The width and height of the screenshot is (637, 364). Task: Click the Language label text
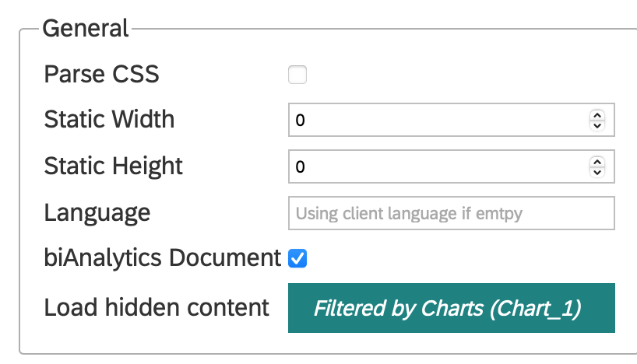coord(97,213)
